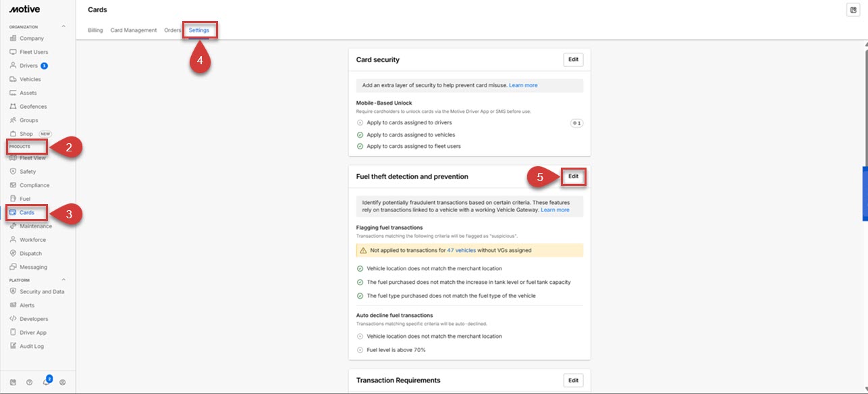Switch to the Card Management tab
This screenshot has width=868, height=394.
(133, 30)
